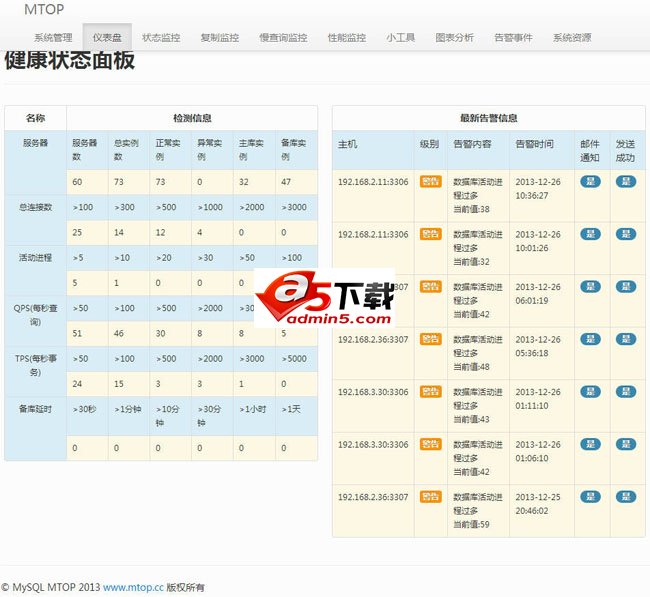
Task: Click the warning badge for the 01:06:10 alert
Action: (431, 444)
